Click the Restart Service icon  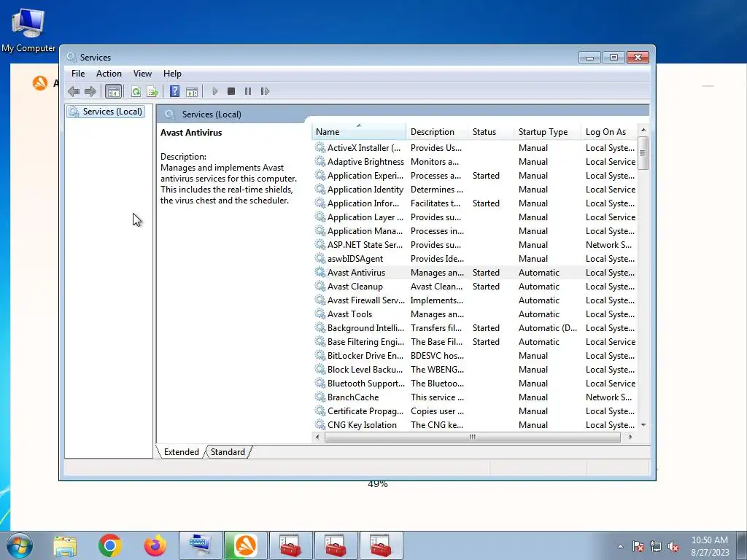(265, 91)
